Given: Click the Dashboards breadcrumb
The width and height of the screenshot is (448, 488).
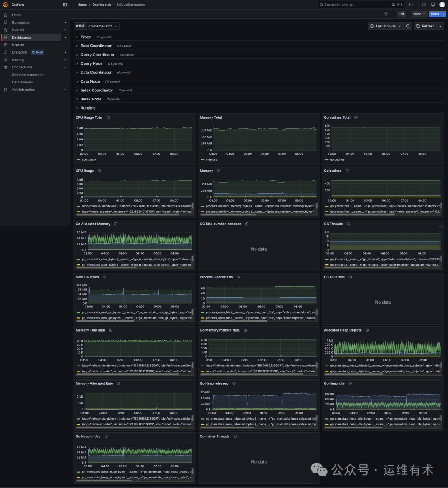Looking at the screenshot, I should click(x=102, y=5).
